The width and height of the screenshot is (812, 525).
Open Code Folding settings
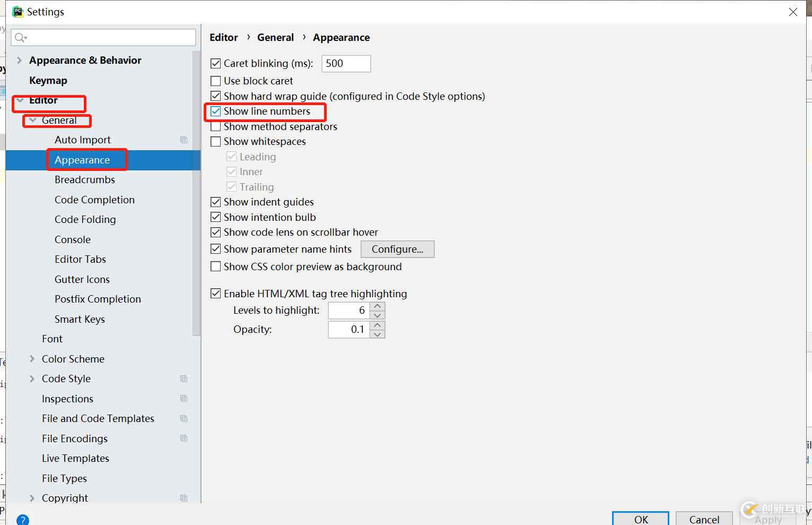click(x=85, y=219)
